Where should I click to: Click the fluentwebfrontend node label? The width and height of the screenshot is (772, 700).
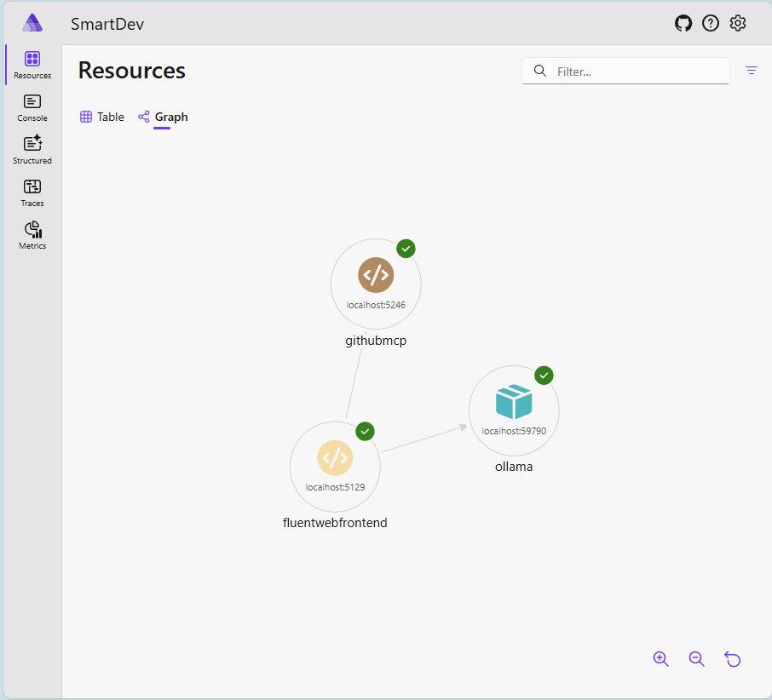click(x=335, y=522)
